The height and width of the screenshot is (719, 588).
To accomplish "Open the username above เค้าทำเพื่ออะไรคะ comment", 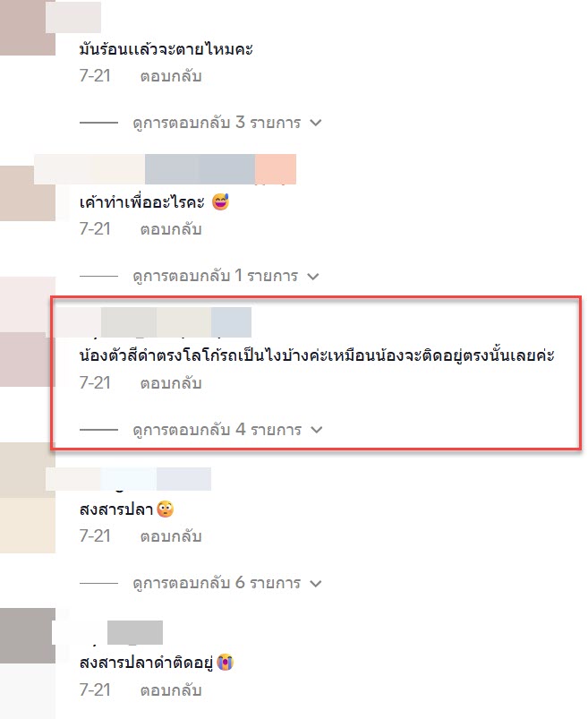I will click(165, 169).
